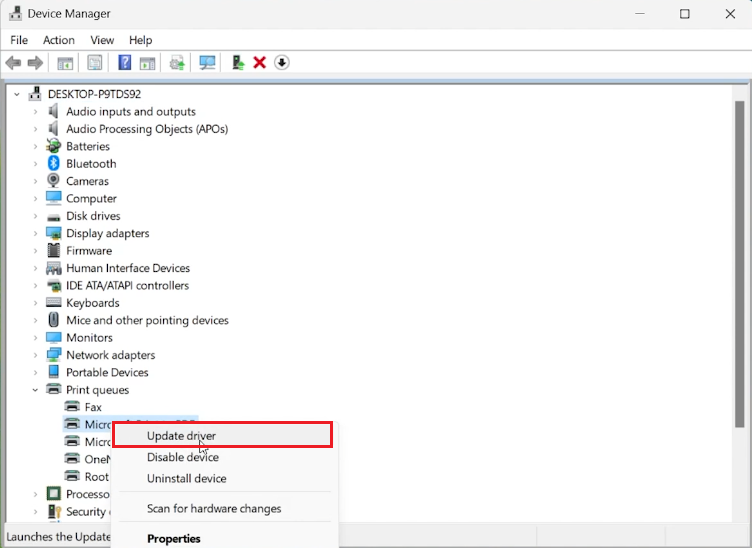Screen dimensions: 752x548
Task: Click the Help toolbar icon
Action: (x=125, y=63)
